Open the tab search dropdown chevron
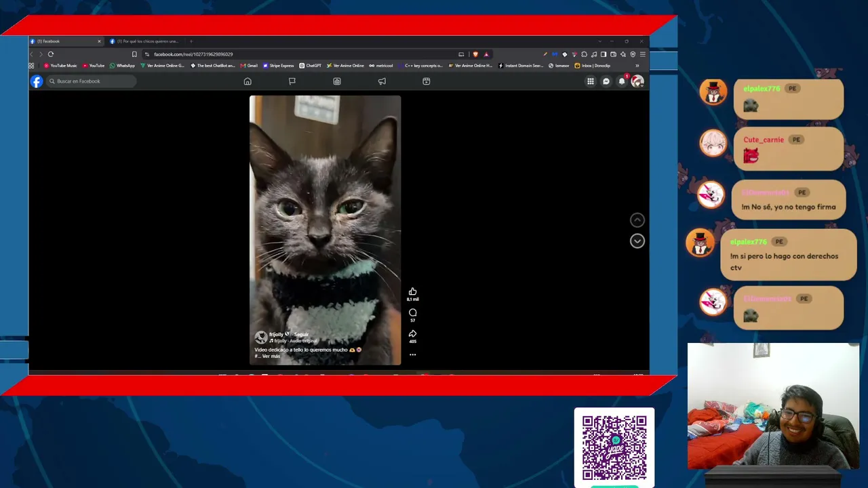This screenshot has height=488, width=868. coord(599,41)
